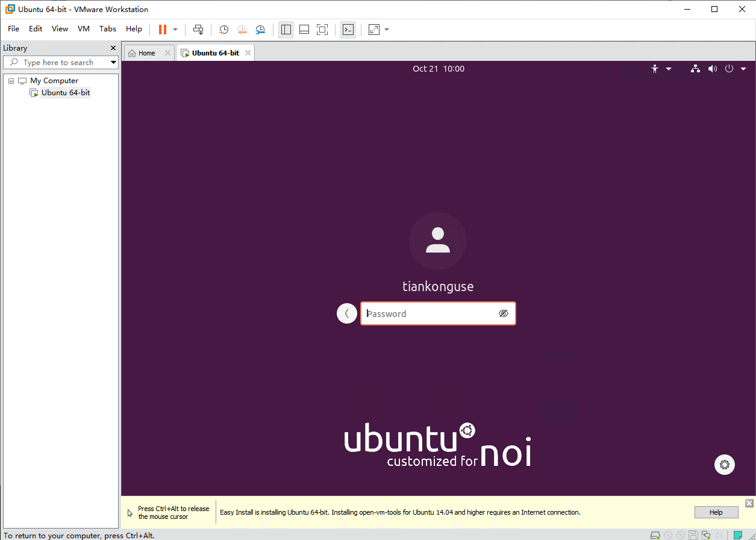The height and width of the screenshot is (540, 756).
Task: Take a snapshot of the VM
Action: [x=223, y=30]
